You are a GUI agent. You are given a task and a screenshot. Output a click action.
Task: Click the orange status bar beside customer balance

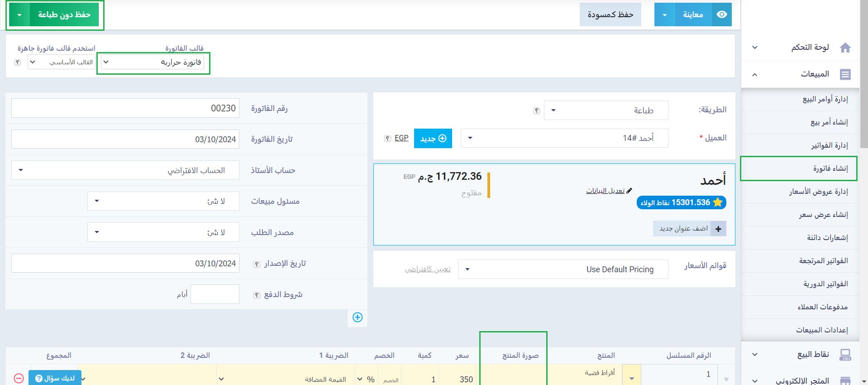[x=489, y=185]
